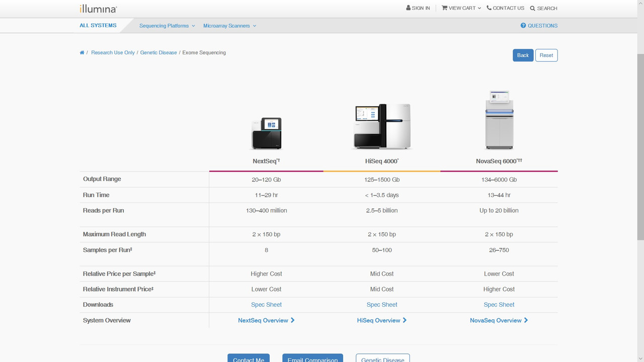Screen dimensions: 644x362
Task: Click the arrow next to HiSeq Overview
Action: [x=405, y=320]
